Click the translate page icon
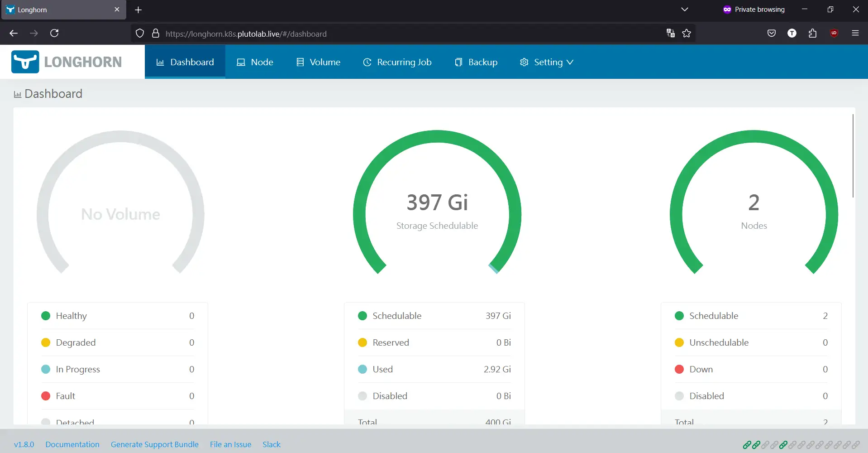 coord(671,33)
